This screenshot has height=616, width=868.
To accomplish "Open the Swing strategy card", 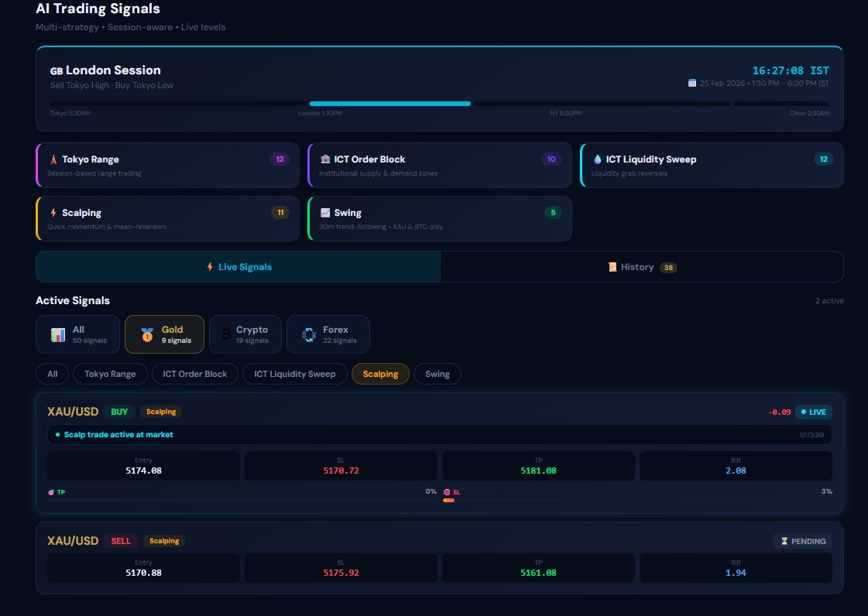I will [440, 218].
